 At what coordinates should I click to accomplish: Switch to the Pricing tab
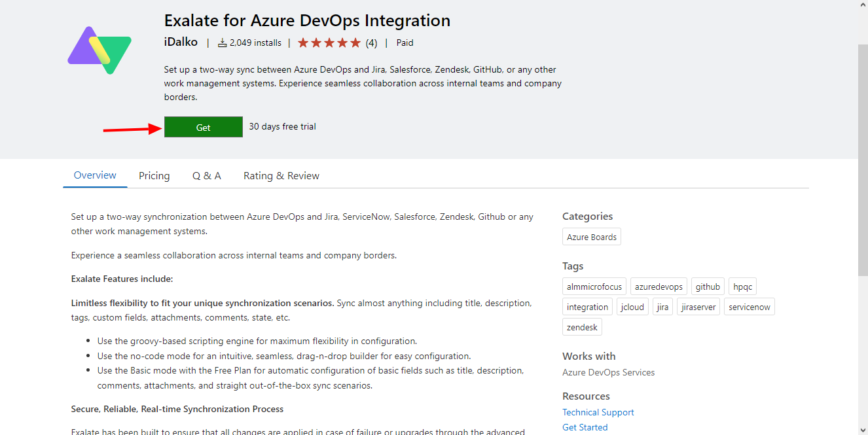(x=154, y=175)
